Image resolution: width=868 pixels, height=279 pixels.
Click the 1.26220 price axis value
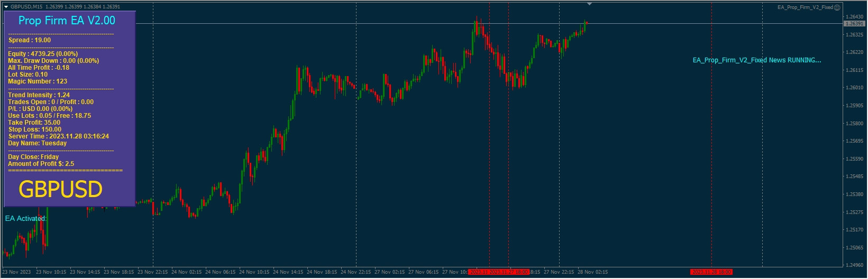854,52
